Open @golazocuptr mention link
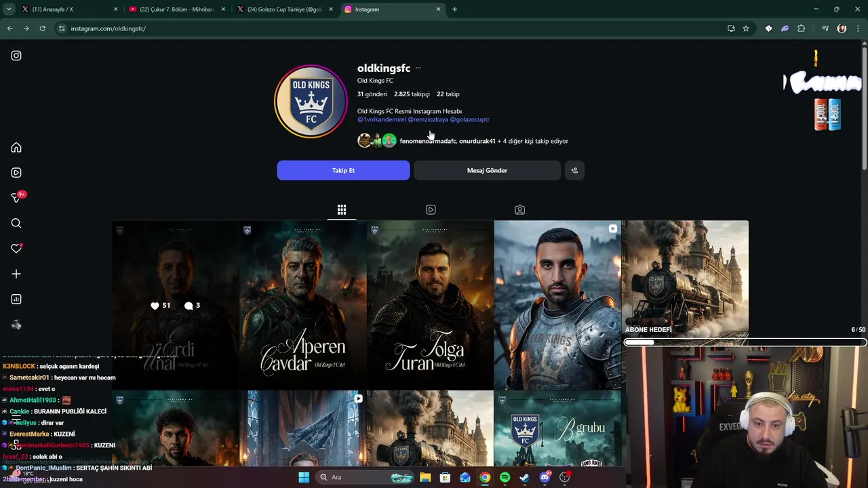 click(x=469, y=119)
